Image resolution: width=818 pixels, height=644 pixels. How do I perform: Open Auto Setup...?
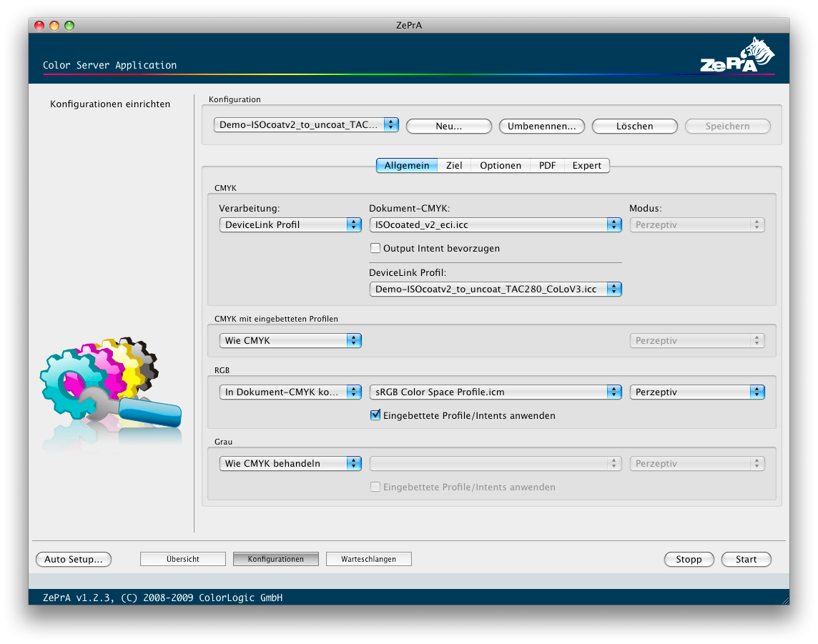pos(74,559)
